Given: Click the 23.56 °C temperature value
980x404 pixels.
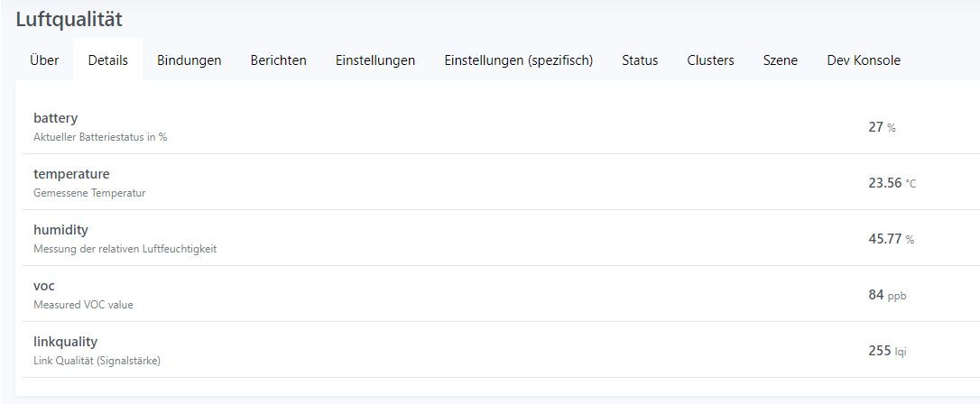Looking at the screenshot, I should (x=892, y=183).
